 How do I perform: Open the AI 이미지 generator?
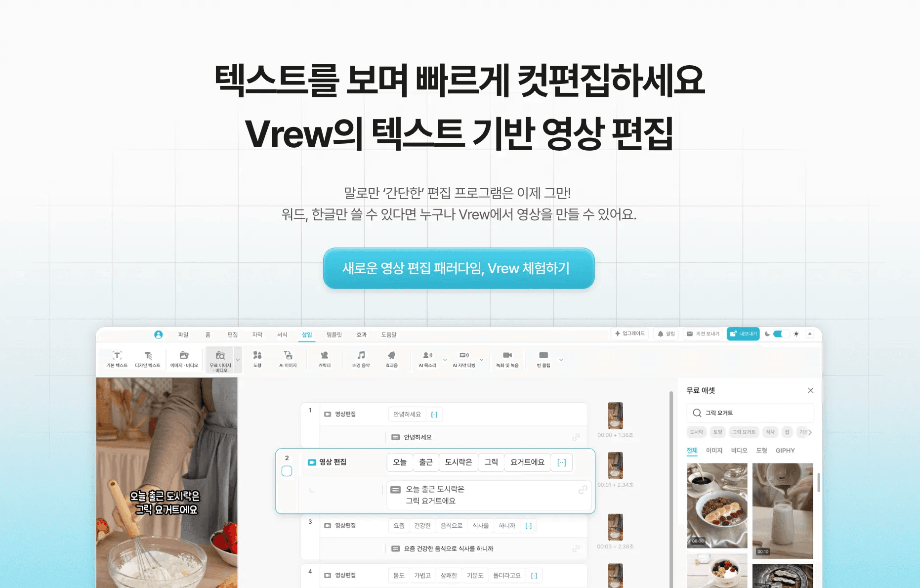point(288,359)
